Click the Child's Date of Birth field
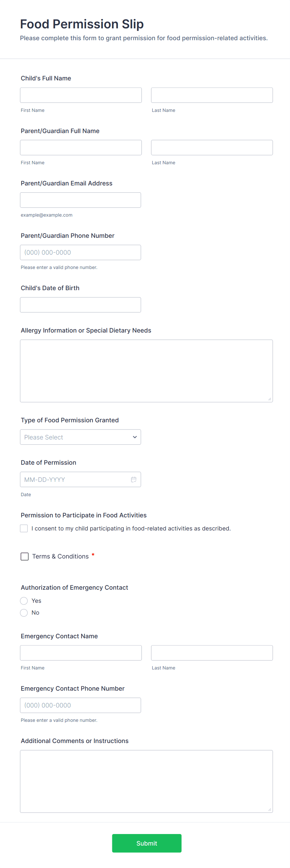This screenshot has height=868, width=290. (80, 305)
